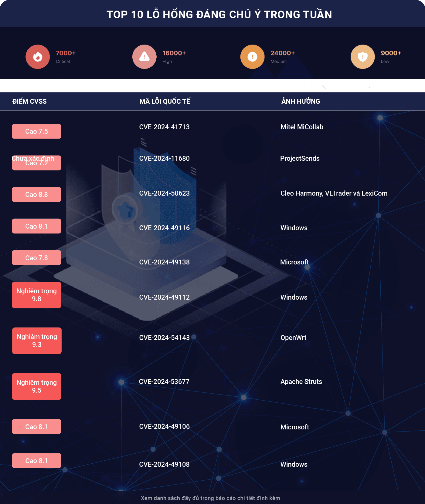Click the Cao 7.5 score badge
This screenshot has height=504, width=425.
(x=36, y=131)
